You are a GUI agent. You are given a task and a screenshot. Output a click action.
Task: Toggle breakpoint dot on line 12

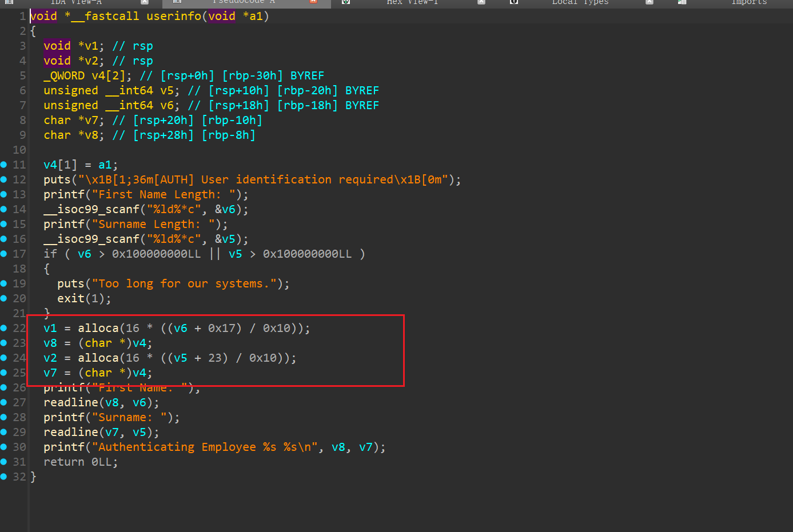click(3, 179)
